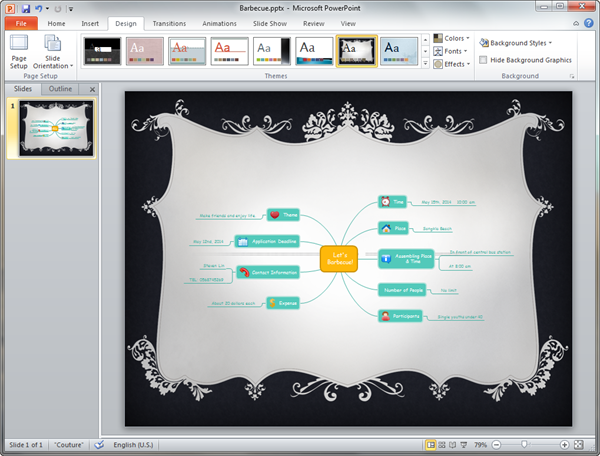Click the spell check icon in status bar
The height and width of the screenshot is (456, 600).
coord(99,444)
